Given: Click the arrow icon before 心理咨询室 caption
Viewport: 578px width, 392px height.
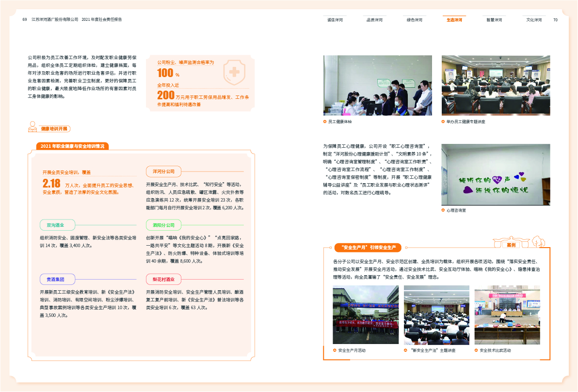Looking at the screenshot, I should pos(443,210).
